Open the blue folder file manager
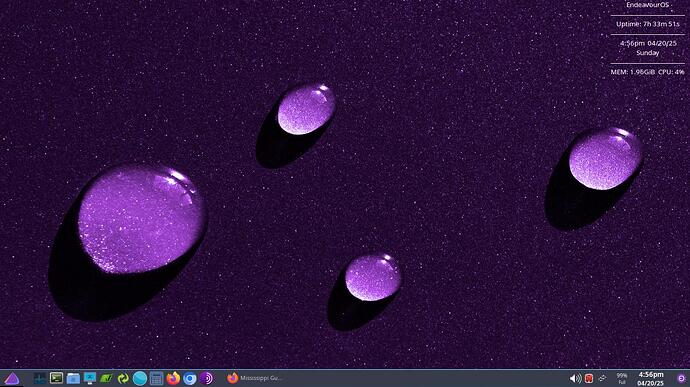 click(x=73, y=378)
